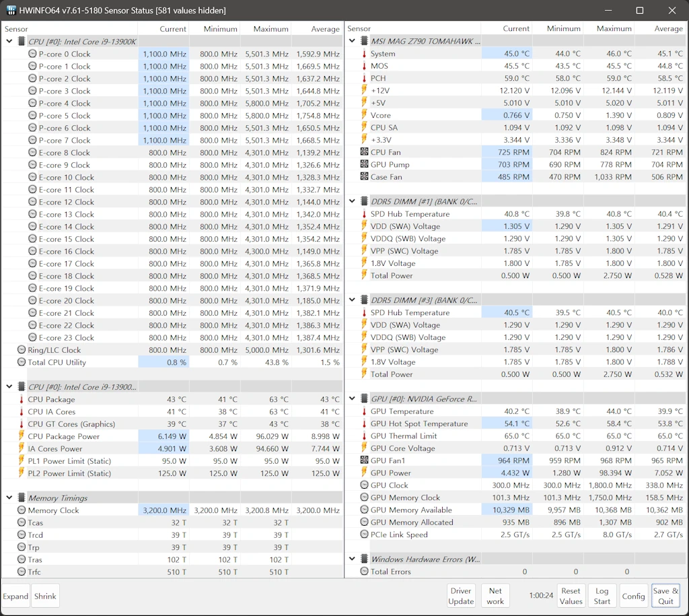Click the 6.149 W current power value
This screenshot has height=616, width=689.
pos(172,436)
